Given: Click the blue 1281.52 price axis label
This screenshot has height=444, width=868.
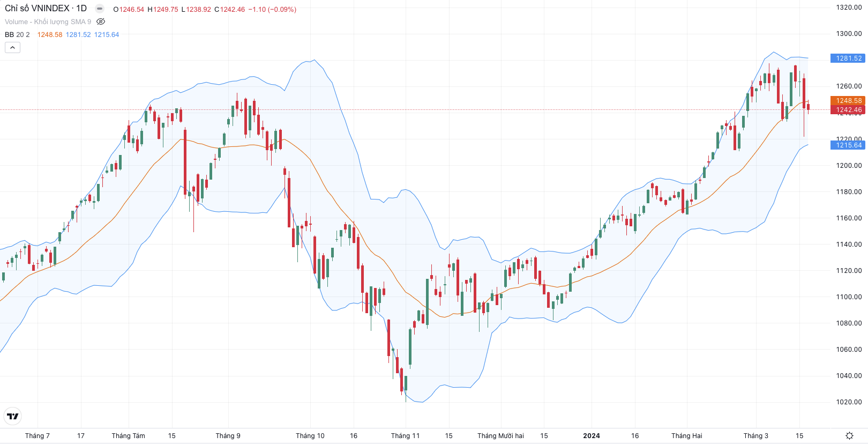Looking at the screenshot, I should (847, 58).
